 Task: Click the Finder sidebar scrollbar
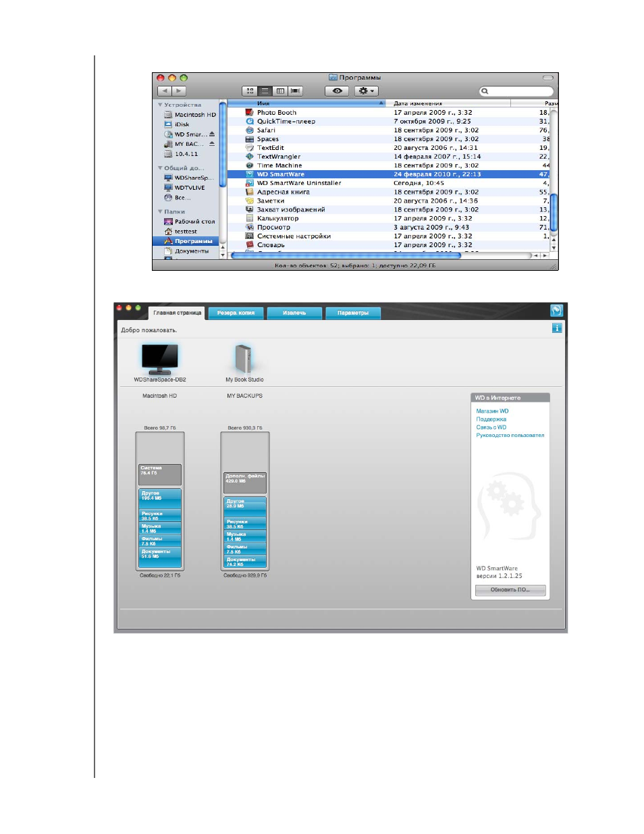pyautogui.click(x=223, y=144)
